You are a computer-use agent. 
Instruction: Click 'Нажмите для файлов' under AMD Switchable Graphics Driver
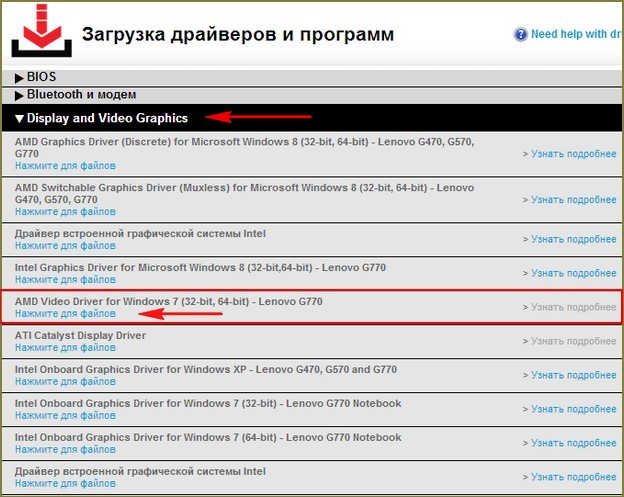coord(65,212)
